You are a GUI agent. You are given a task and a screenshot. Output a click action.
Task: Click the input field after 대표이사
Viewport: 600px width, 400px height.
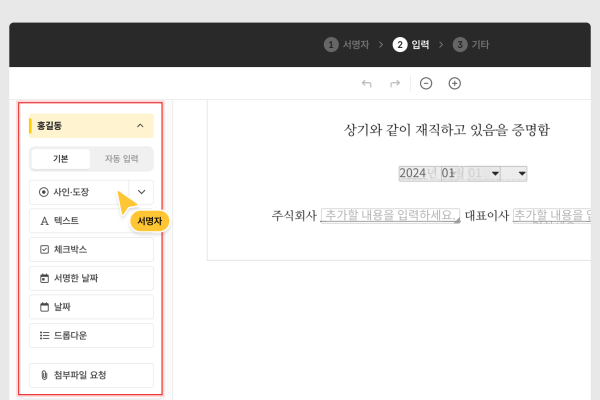[x=555, y=215]
